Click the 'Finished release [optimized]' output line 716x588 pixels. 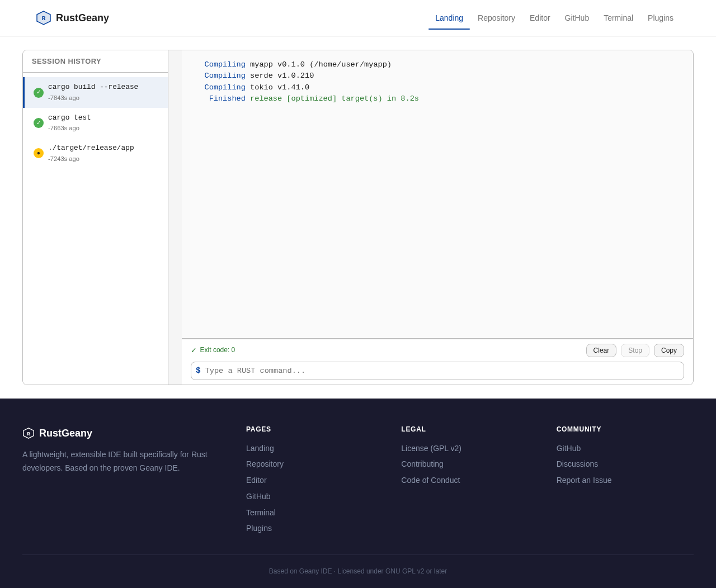[314, 99]
